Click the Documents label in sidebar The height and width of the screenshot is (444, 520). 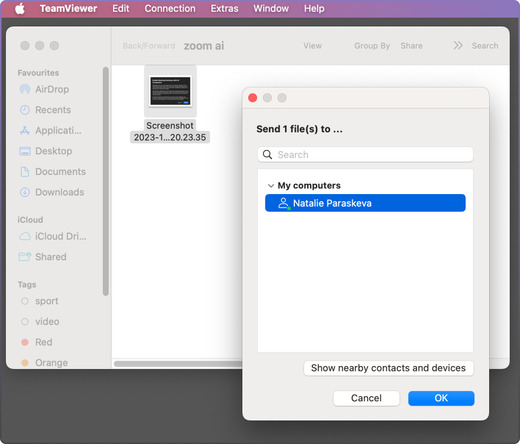click(60, 172)
